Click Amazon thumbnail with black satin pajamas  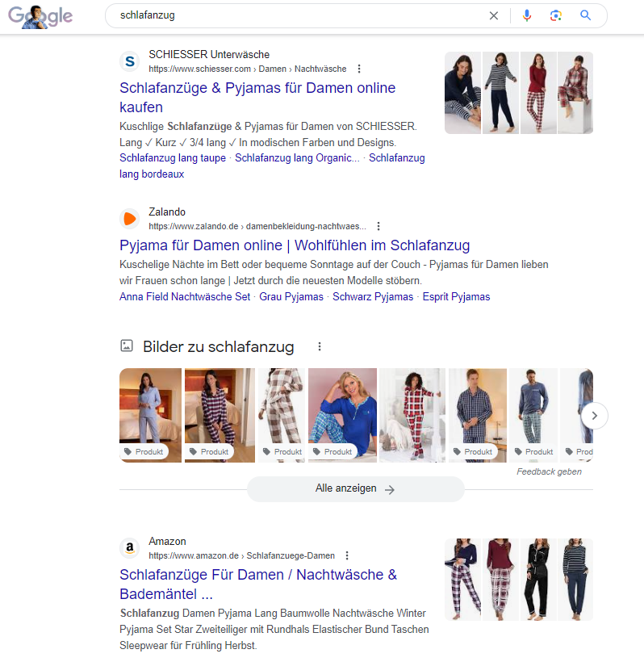pos(538,580)
